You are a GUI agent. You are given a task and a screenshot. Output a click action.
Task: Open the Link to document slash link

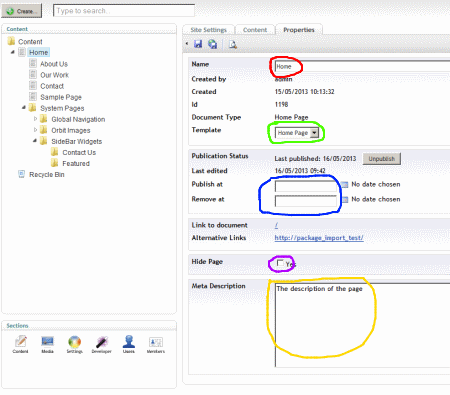click(276, 225)
